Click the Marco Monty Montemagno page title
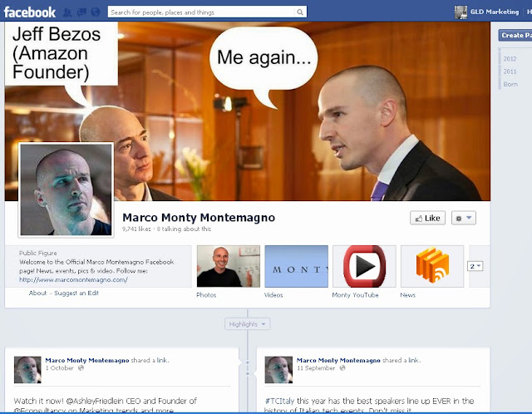The width and height of the screenshot is (532, 414). click(x=199, y=218)
